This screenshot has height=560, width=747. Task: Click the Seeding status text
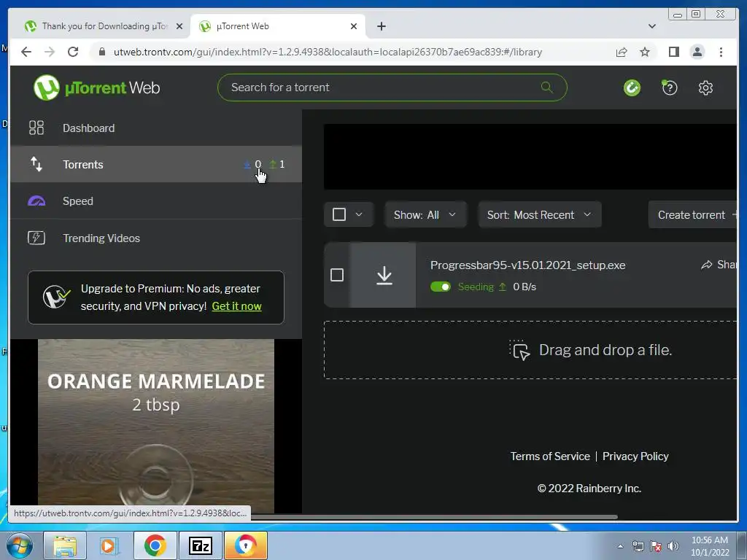476,287
